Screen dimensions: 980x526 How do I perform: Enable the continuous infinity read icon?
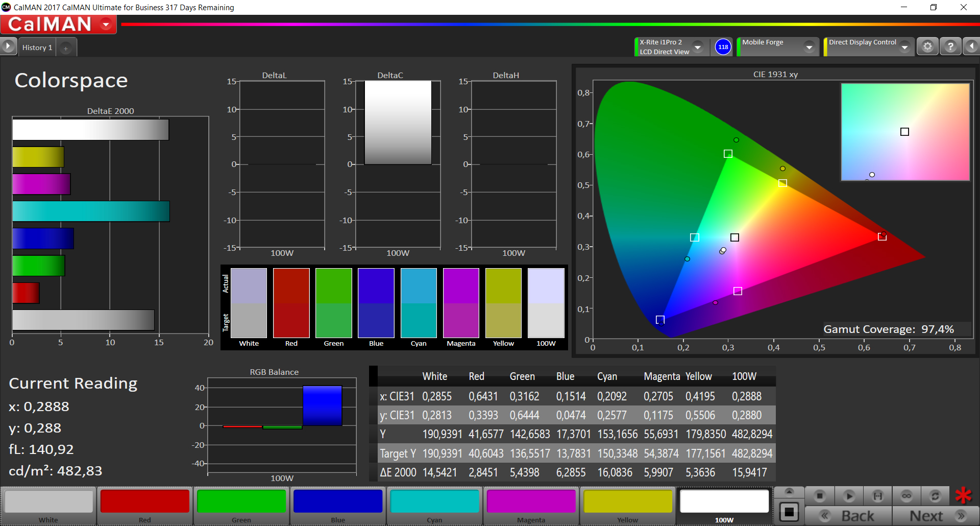(906, 496)
